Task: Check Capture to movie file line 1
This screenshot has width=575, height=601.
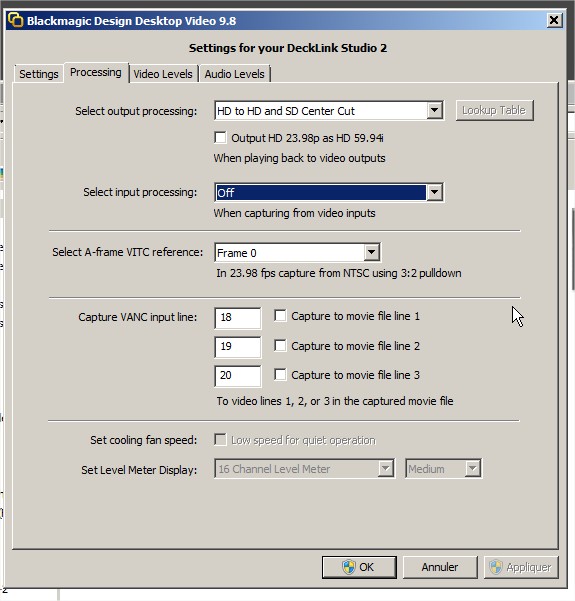Action: [x=280, y=316]
